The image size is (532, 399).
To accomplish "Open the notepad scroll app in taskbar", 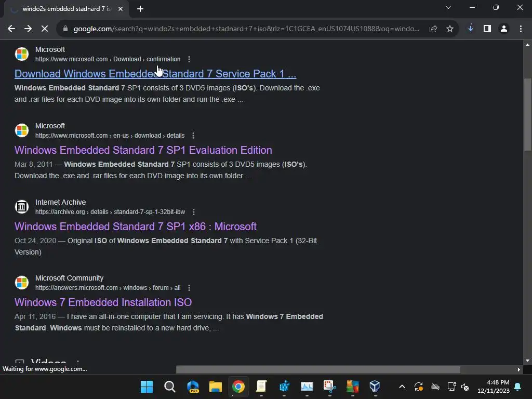I will click(x=261, y=387).
